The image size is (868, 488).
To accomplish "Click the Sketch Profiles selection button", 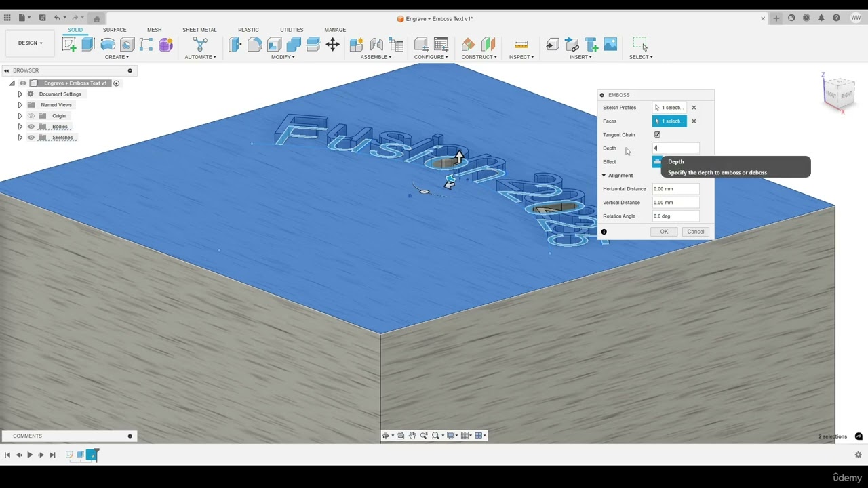I will pos(669,108).
